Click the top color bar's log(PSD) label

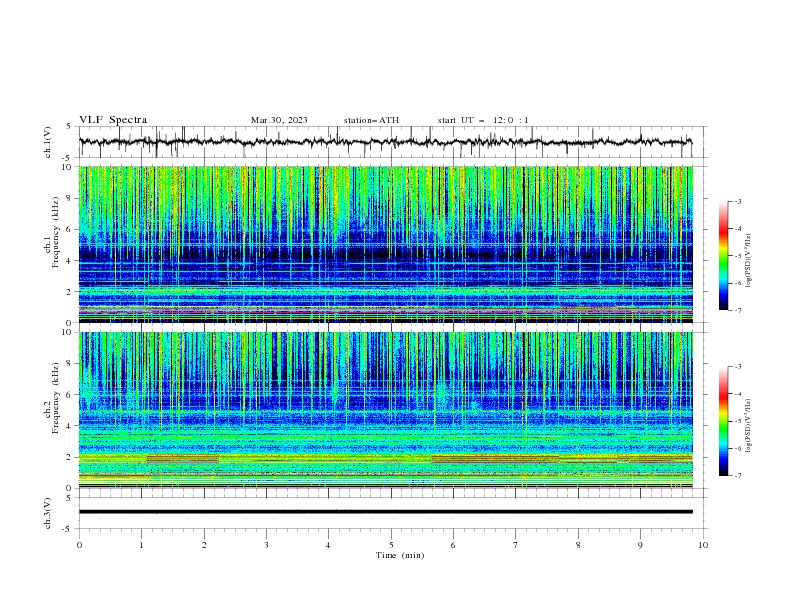[x=748, y=261]
